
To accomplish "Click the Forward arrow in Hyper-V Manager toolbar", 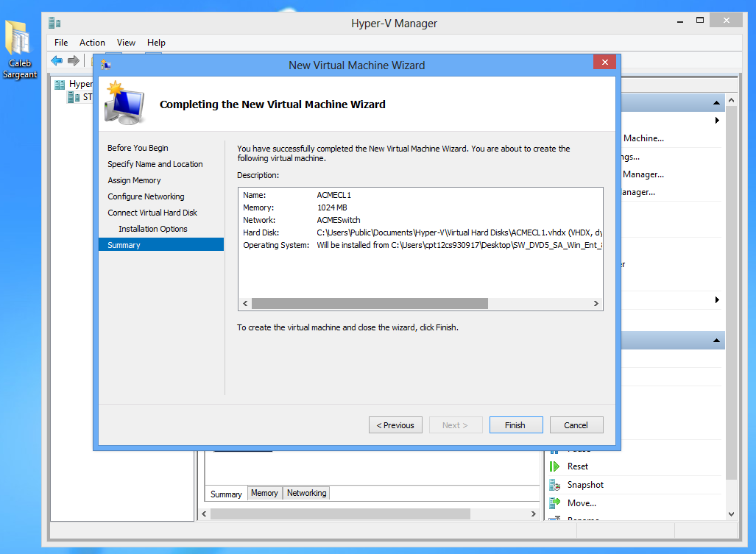I will (74, 61).
